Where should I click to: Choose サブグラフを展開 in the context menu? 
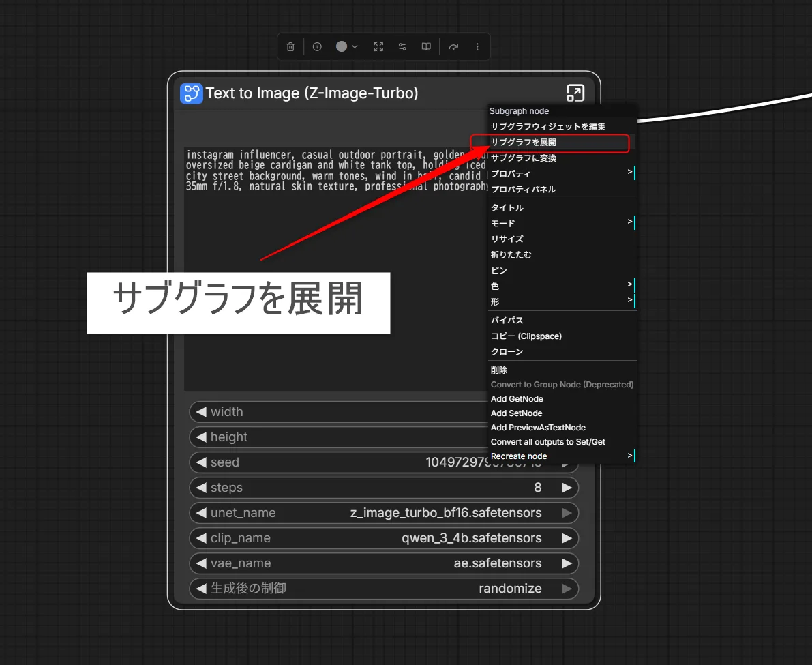coord(562,143)
